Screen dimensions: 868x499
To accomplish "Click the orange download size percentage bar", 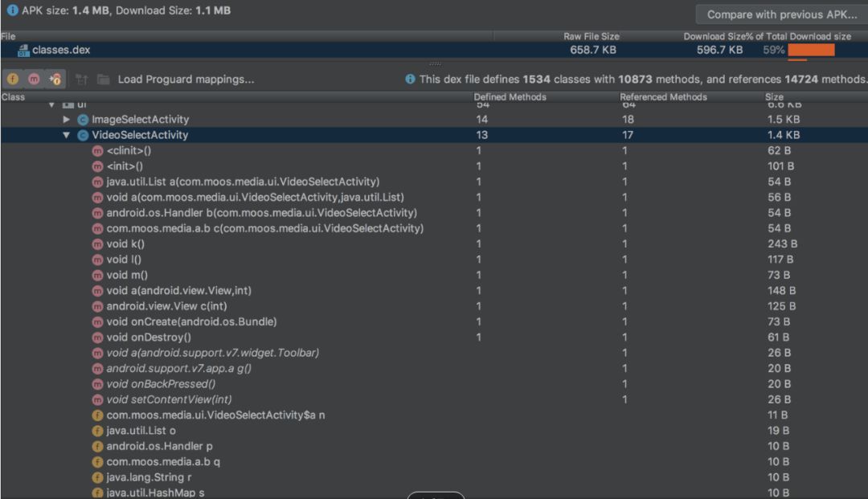I will click(811, 51).
